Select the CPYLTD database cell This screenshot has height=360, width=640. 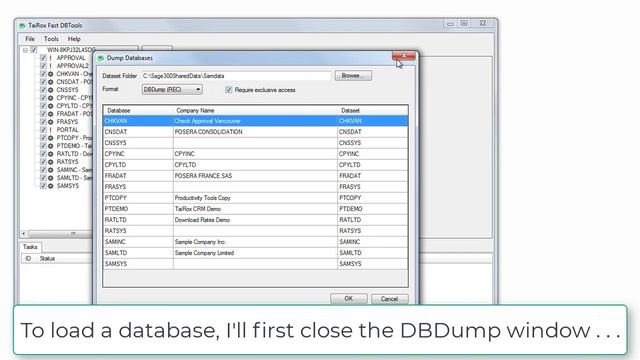point(138,165)
